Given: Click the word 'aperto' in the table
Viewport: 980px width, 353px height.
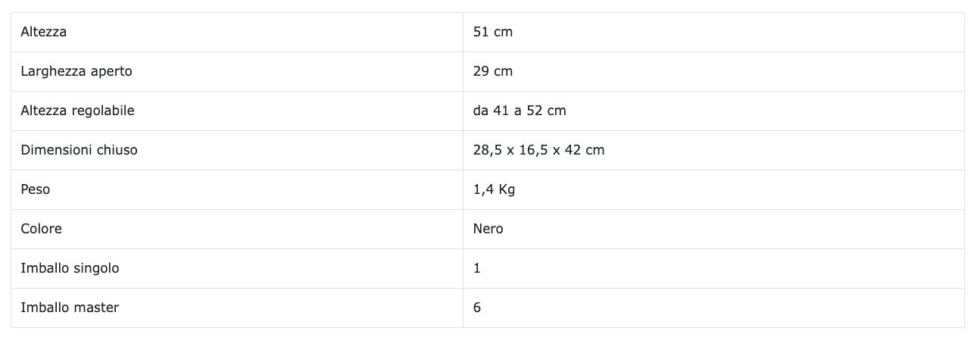Looking at the screenshot, I should (111, 71).
